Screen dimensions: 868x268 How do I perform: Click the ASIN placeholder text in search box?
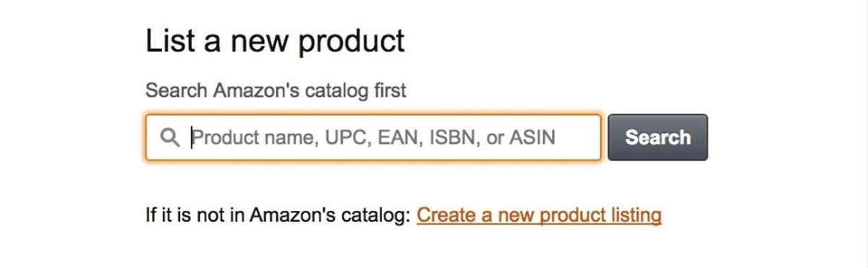[x=531, y=137]
